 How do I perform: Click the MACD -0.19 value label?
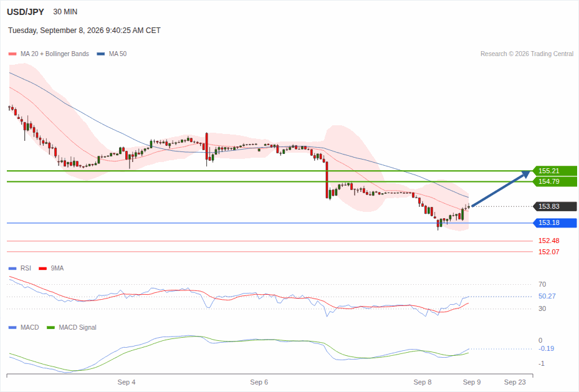547,348
